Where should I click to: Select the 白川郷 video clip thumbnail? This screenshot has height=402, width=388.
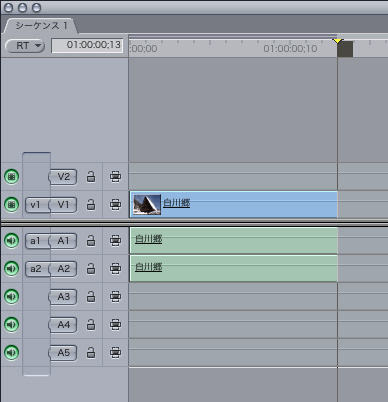[147, 204]
